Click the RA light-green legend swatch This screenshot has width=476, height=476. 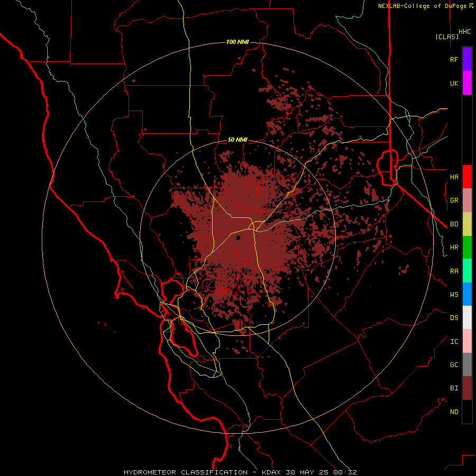click(467, 271)
